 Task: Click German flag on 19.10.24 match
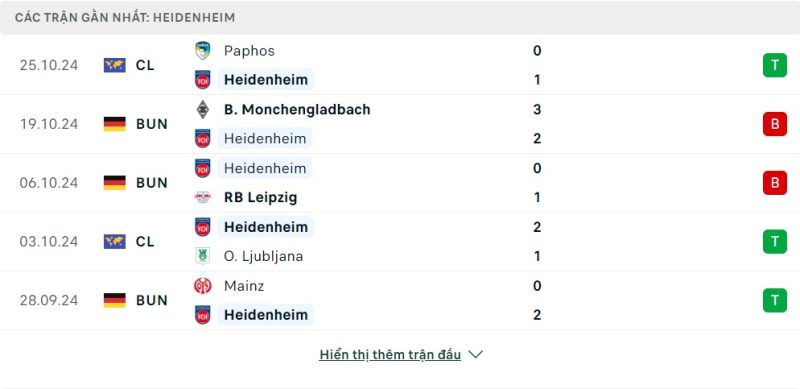[x=115, y=124]
